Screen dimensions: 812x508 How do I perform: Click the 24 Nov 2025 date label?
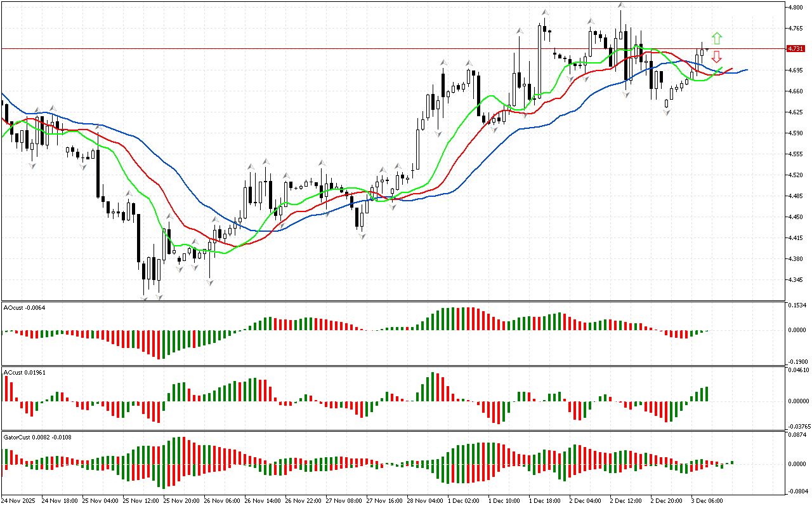[x=20, y=500]
